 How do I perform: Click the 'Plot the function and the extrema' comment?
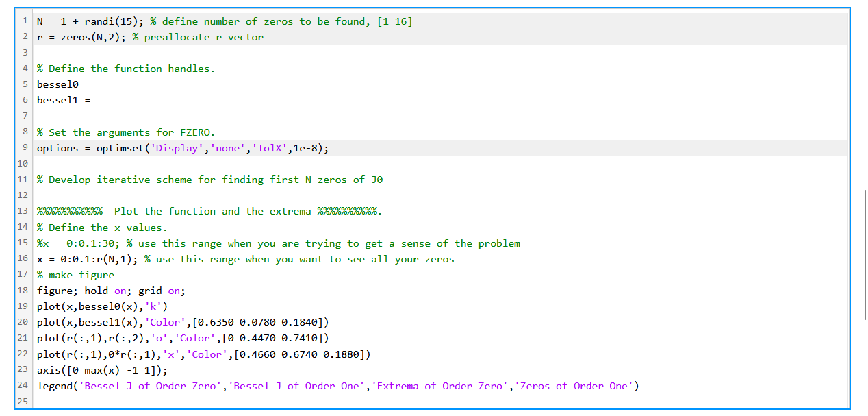[x=209, y=211]
